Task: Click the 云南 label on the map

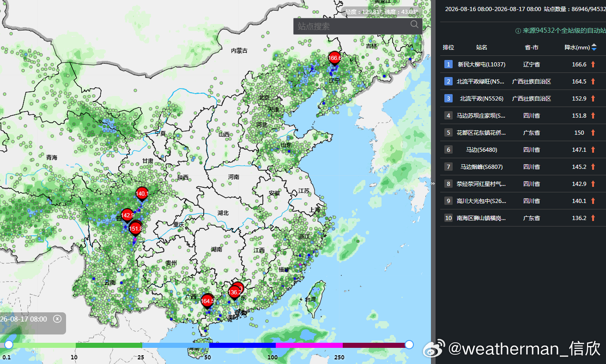Action: pyautogui.click(x=110, y=282)
